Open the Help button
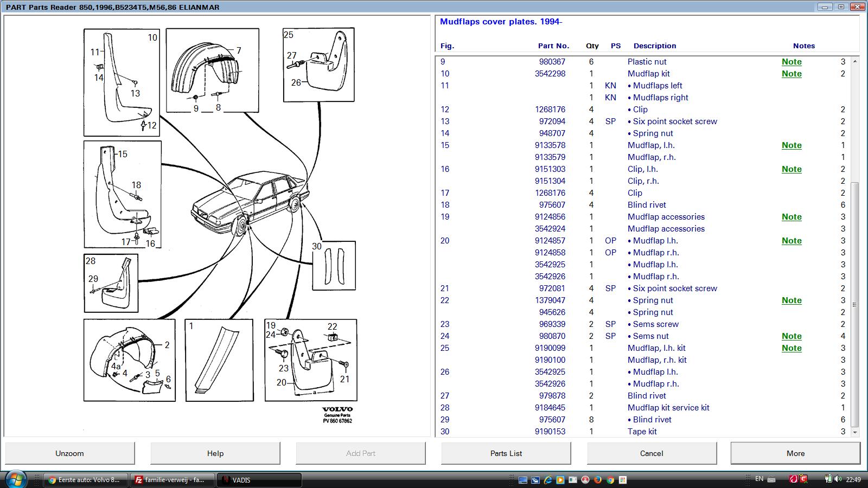Viewport: 868px width, 488px height. [215, 453]
